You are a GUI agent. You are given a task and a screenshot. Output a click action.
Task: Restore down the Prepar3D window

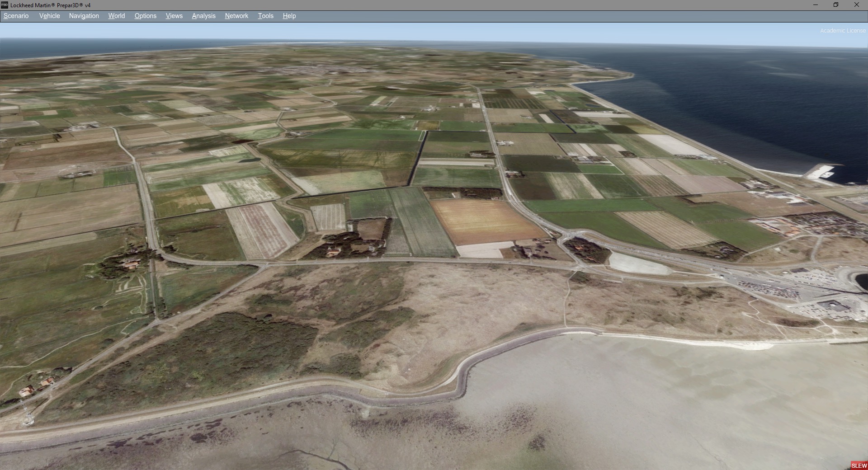click(836, 5)
